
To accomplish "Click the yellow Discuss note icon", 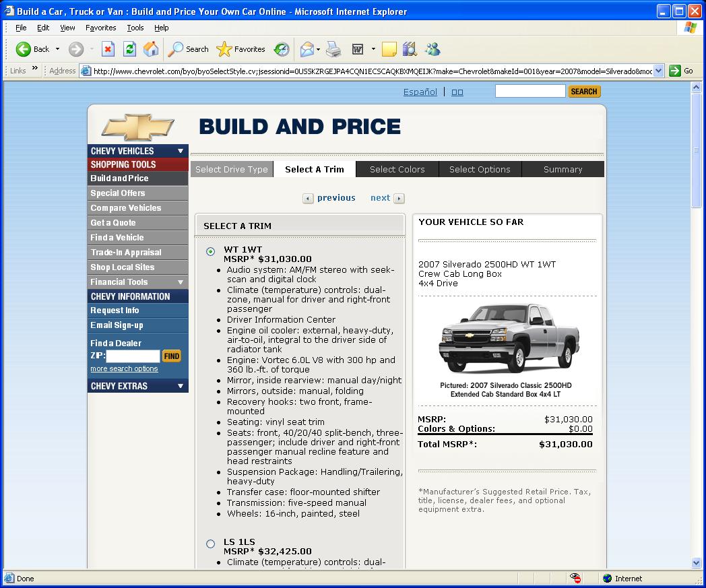I will [389, 49].
